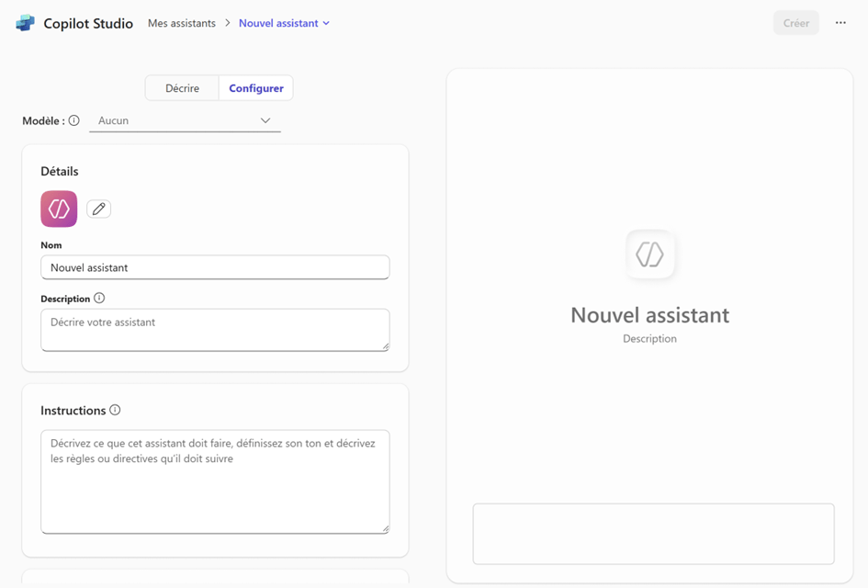Click the pink assistant avatar in Détails
Image resolution: width=868 pixels, height=588 pixels.
(59, 209)
